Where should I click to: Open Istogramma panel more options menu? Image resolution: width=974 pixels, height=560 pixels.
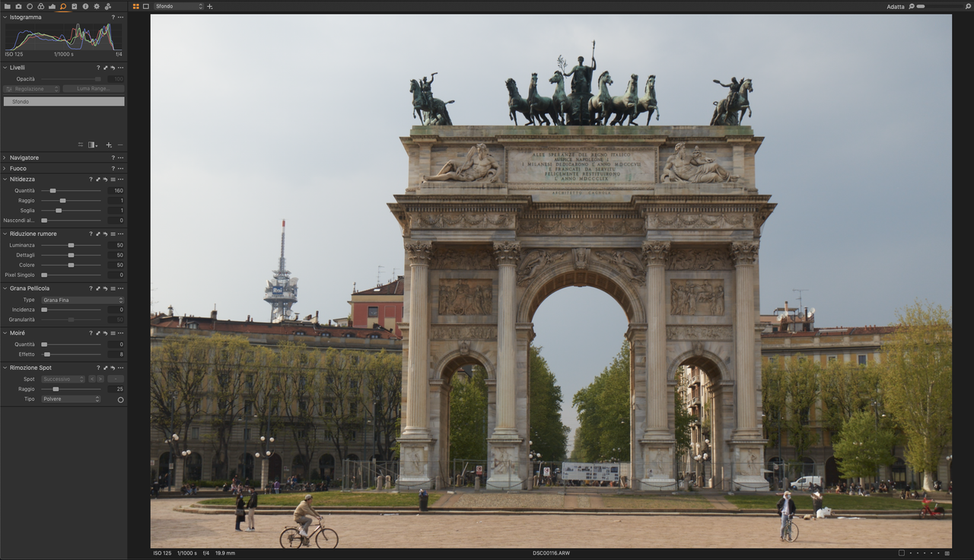pyautogui.click(x=120, y=17)
